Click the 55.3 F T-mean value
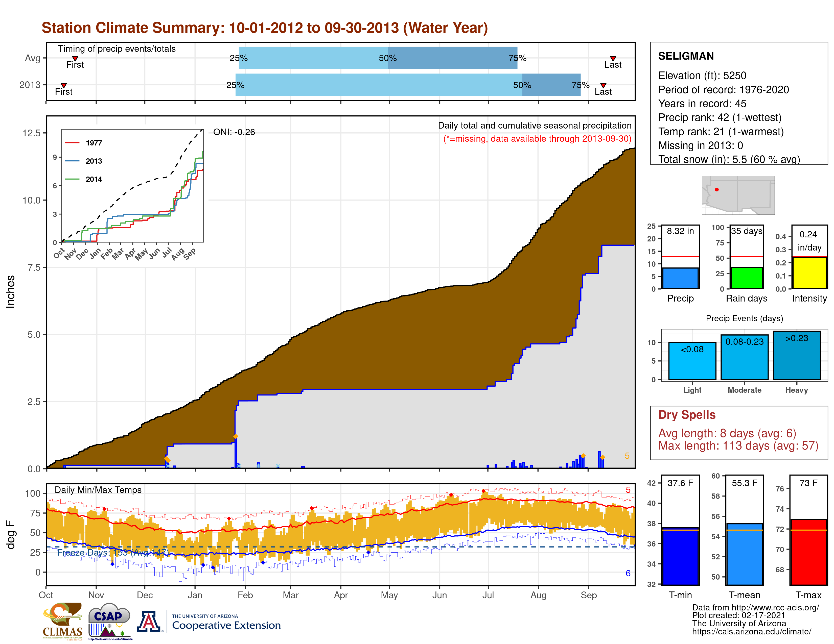Viewport: 834px width, 644px height. tap(744, 483)
